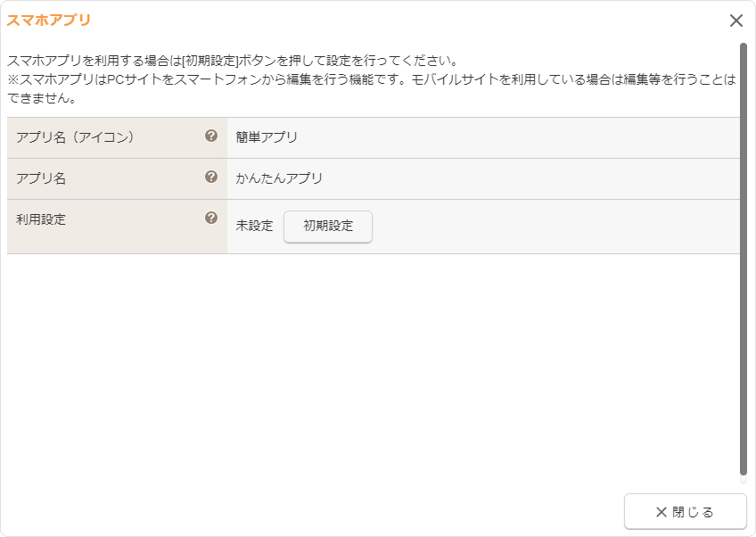Click the アプリ名 row label text
756x537 pixels.
tap(41, 178)
